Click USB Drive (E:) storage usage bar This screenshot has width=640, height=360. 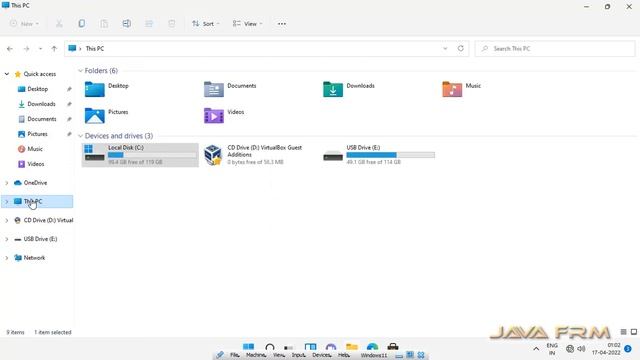391,155
